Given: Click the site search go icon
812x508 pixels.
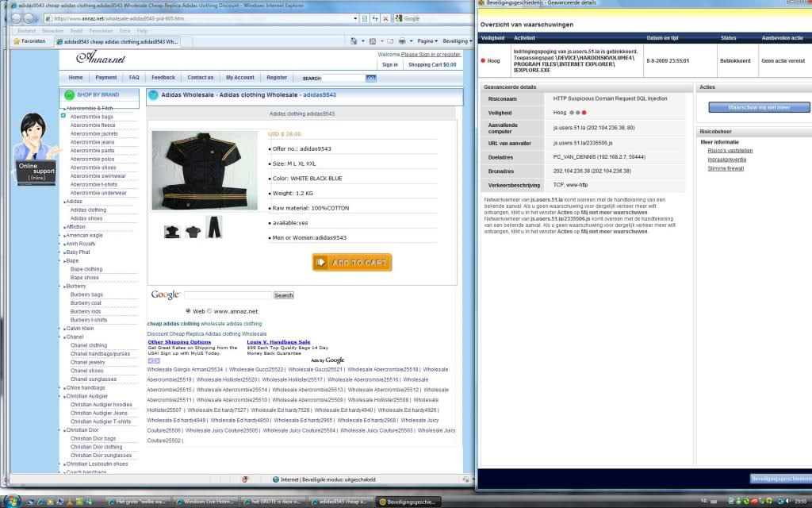Looking at the screenshot, I should [370, 78].
